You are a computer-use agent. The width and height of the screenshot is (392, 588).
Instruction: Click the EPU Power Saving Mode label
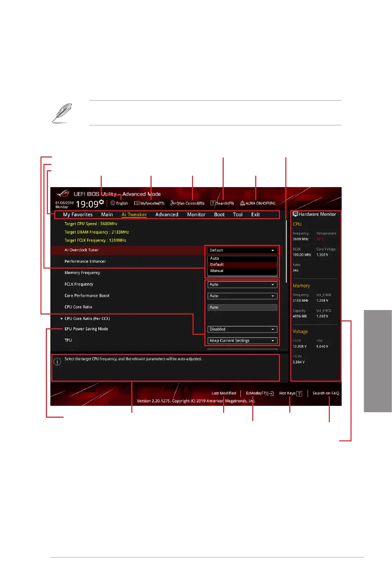(x=86, y=329)
